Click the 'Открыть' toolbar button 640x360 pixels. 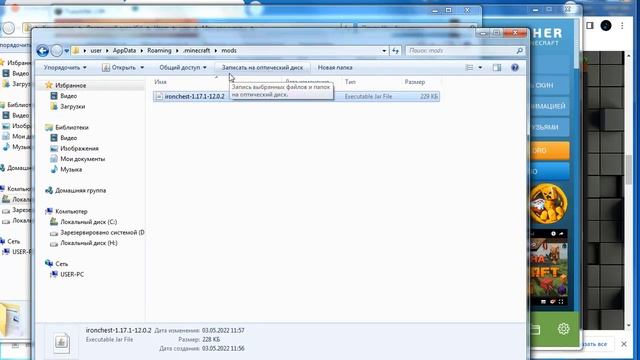(119, 67)
